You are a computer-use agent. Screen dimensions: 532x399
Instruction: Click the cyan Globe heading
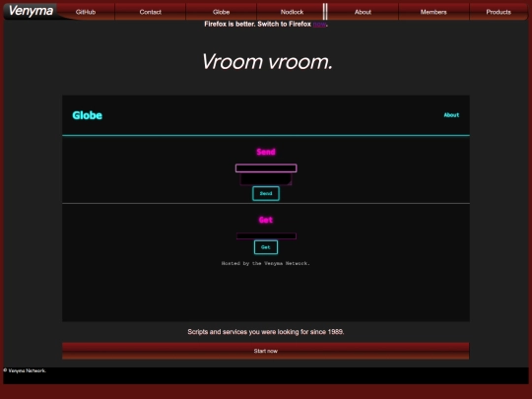(88, 115)
